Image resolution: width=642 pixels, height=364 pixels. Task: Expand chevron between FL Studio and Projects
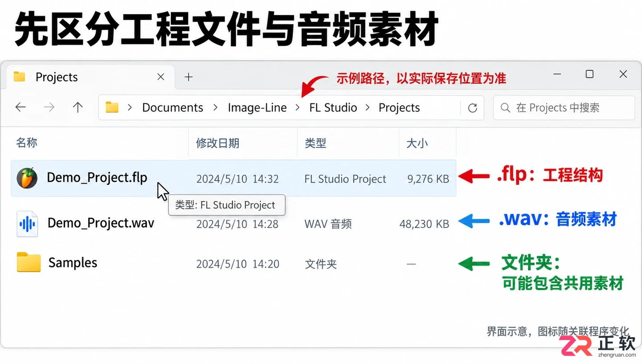pos(368,108)
